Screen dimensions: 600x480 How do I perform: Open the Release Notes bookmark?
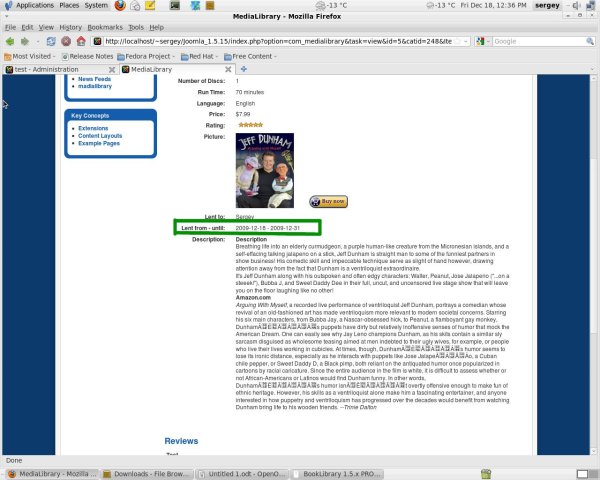point(88,56)
